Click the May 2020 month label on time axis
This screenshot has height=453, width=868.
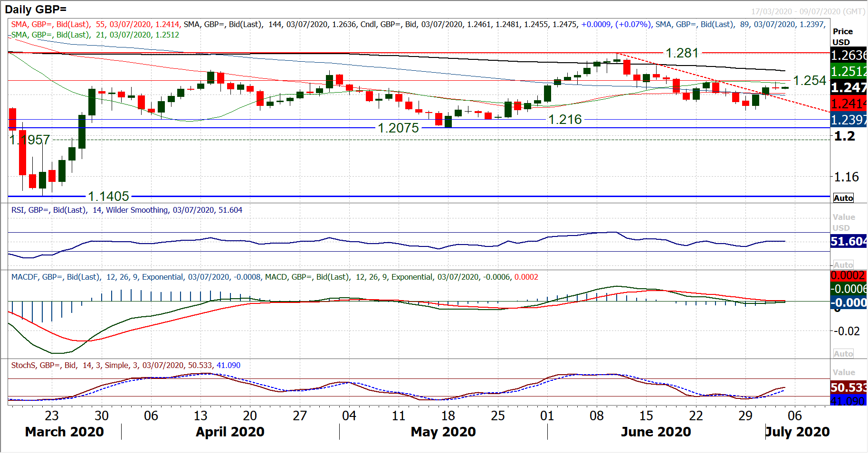pos(443,432)
